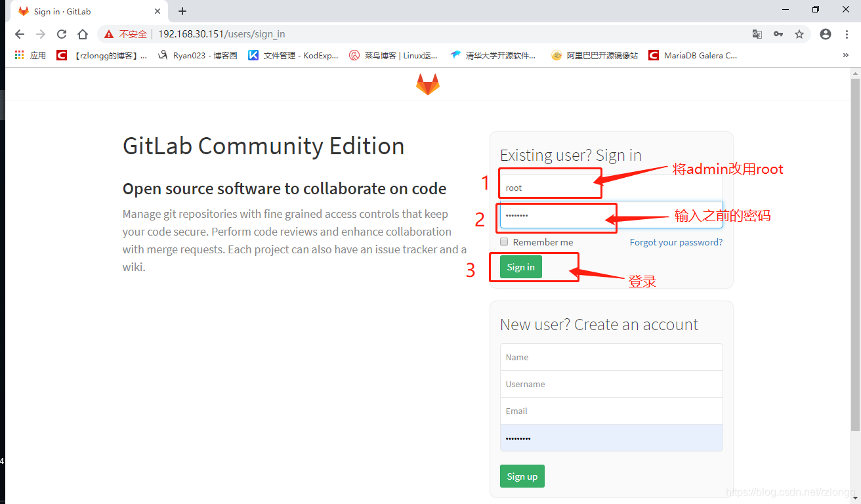Reload the page with refresh icon
The height and width of the screenshot is (504, 861).
point(62,34)
